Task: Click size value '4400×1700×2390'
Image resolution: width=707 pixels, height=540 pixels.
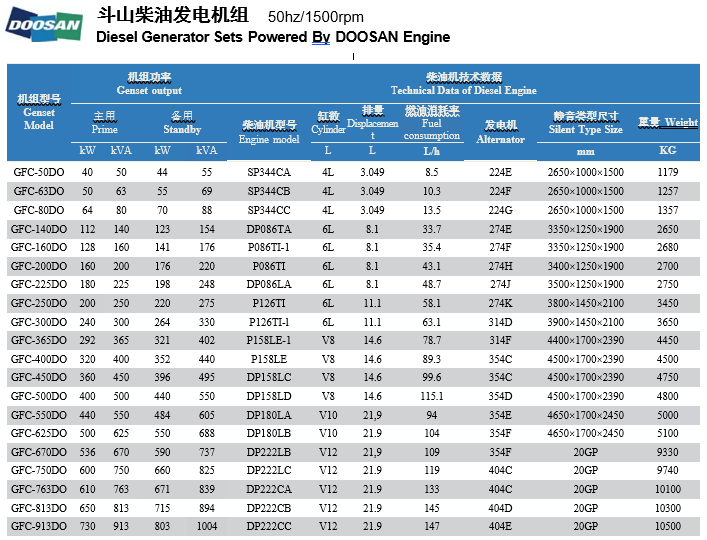Action: click(585, 340)
